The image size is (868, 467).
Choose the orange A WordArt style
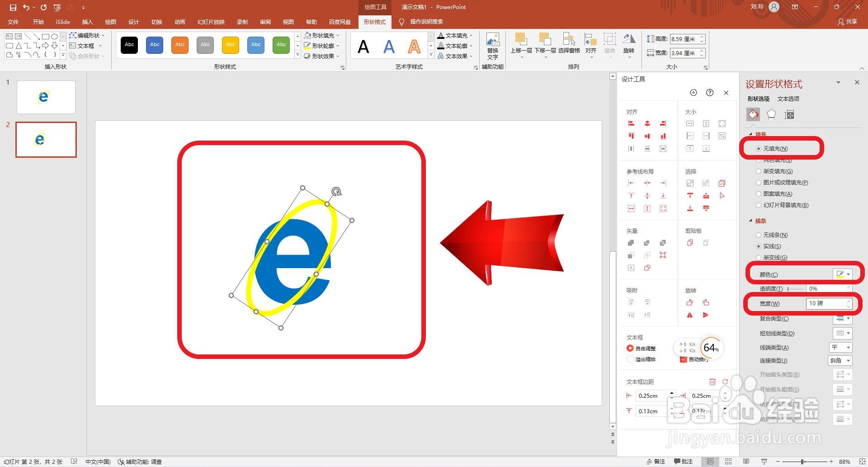click(x=414, y=47)
